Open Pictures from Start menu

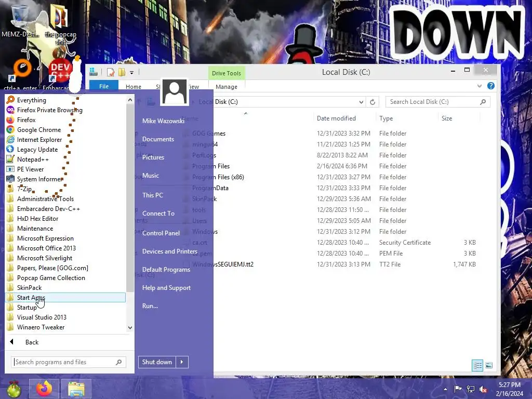tap(153, 157)
